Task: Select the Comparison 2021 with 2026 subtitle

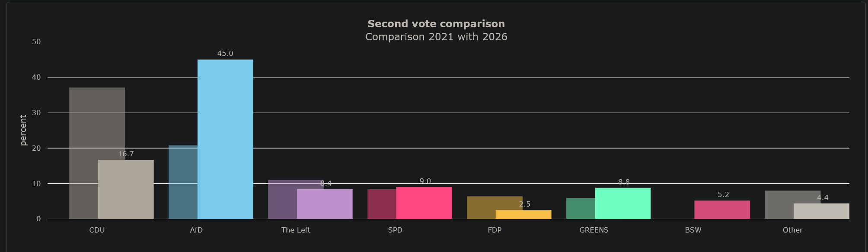Action: [x=436, y=37]
